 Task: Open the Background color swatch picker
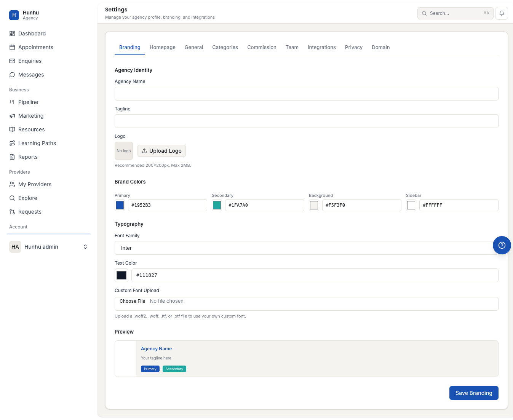click(x=314, y=205)
